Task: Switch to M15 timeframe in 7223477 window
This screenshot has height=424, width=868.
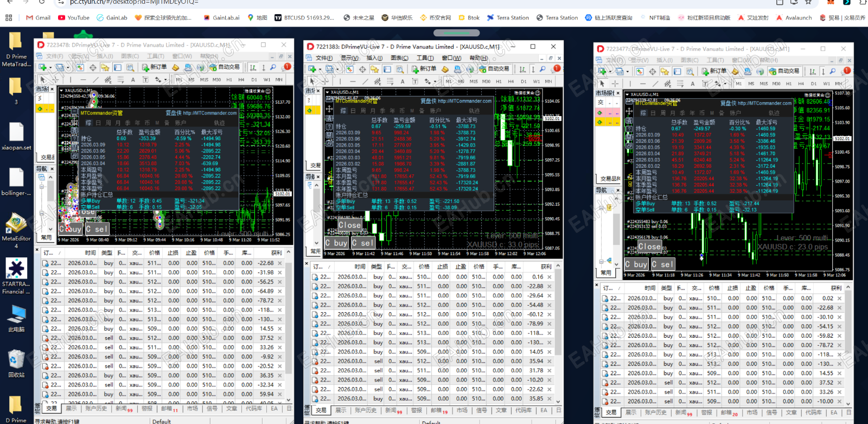Action: [764, 84]
